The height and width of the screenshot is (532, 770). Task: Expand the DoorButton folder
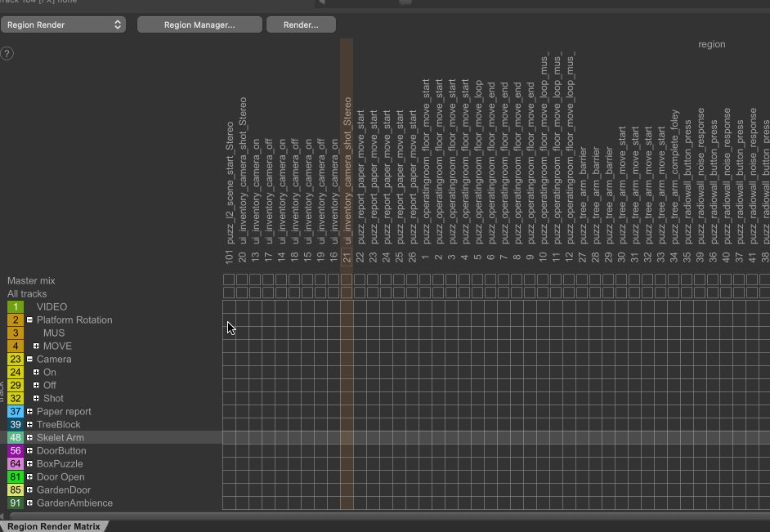[x=29, y=450]
